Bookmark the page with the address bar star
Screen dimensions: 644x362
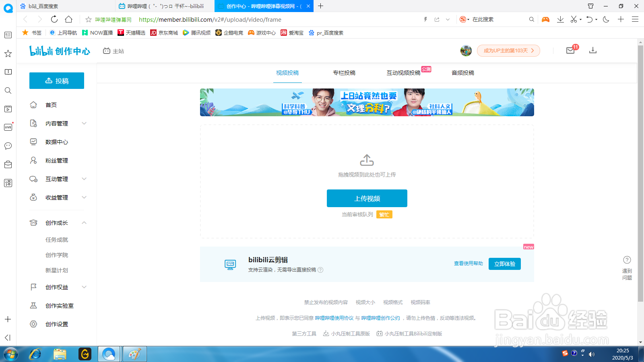89,19
